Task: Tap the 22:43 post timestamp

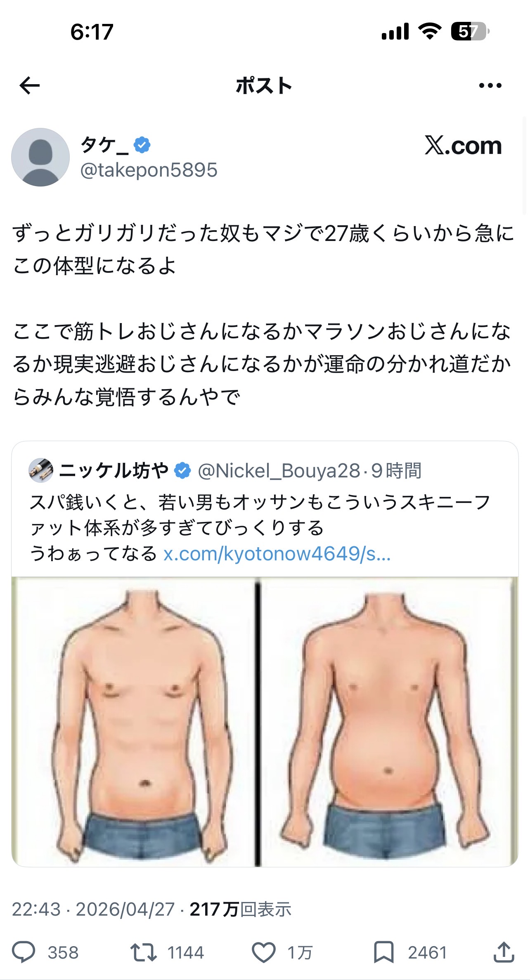Action: click(36, 909)
